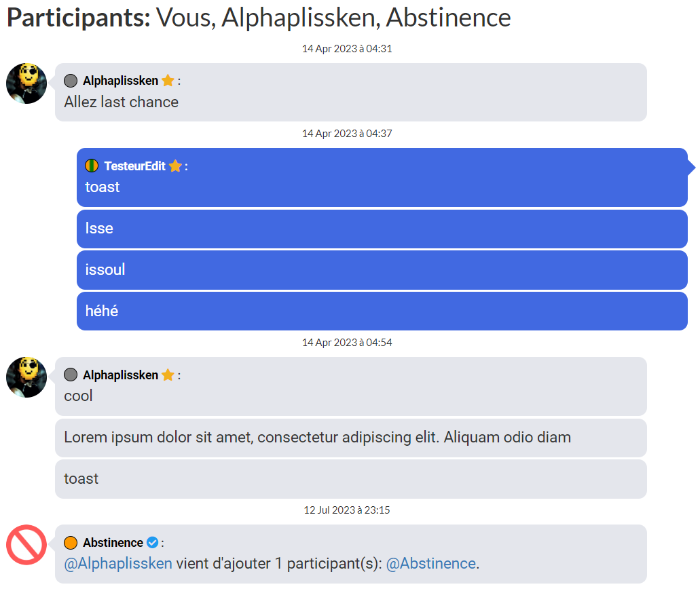Click the gold star next to TesteurEdit
Image resolution: width=700 pixels, height=591 pixels.
tap(175, 166)
